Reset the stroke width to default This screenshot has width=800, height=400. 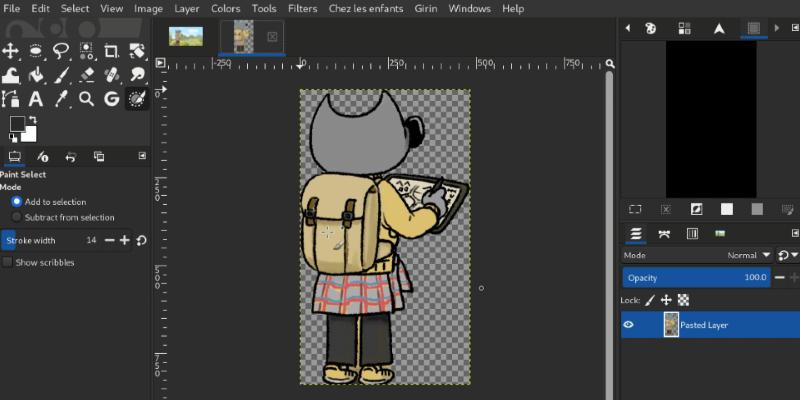click(x=141, y=240)
